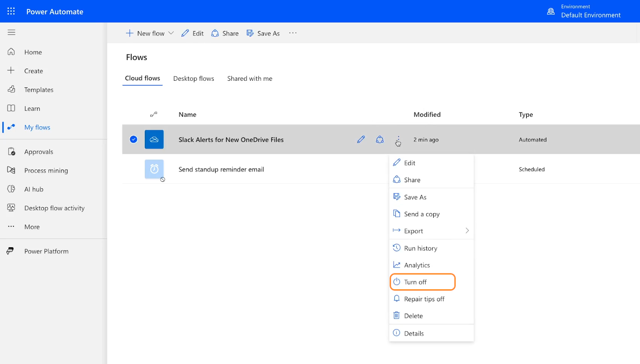This screenshot has height=364, width=640.
Task: Choose Share in the context menu
Action: point(431,180)
